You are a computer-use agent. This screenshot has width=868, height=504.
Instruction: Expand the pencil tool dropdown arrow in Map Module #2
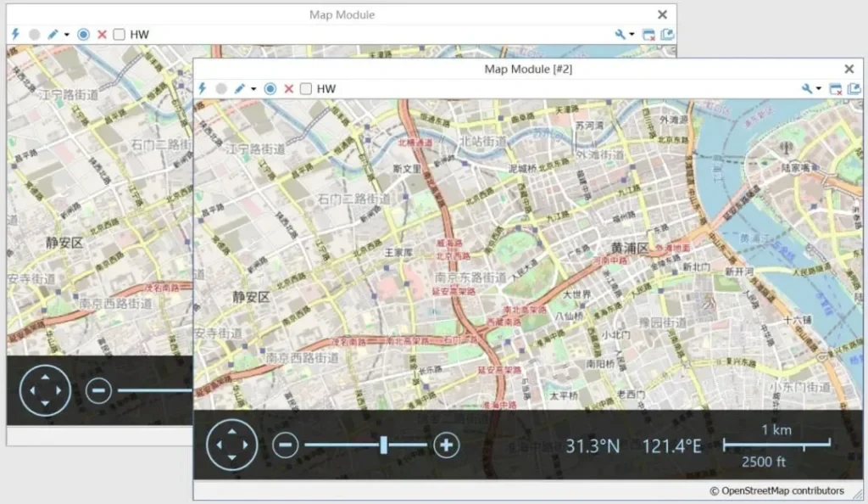coord(253,89)
